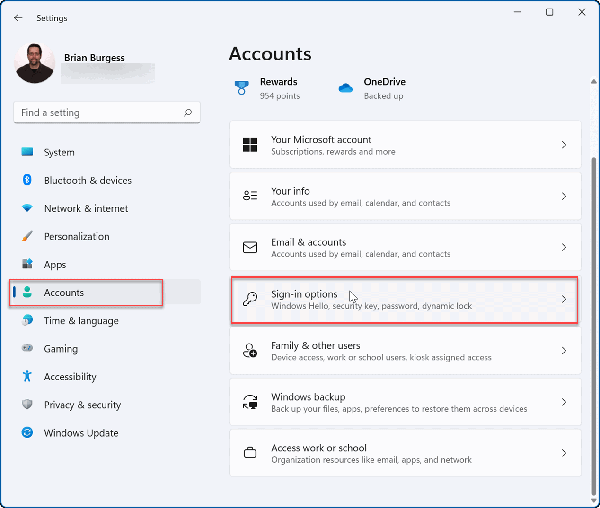Click the back arrow icon in Settings

pos(18,18)
